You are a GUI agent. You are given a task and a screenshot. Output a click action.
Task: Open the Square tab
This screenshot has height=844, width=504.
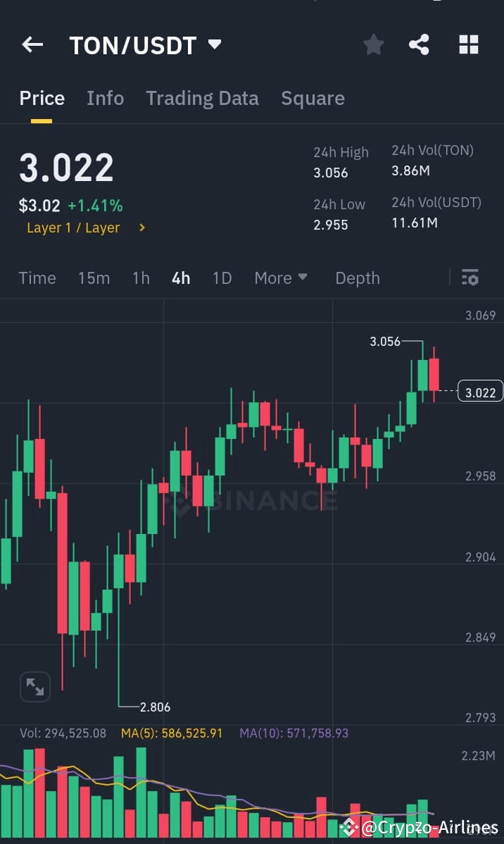pyautogui.click(x=313, y=98)
